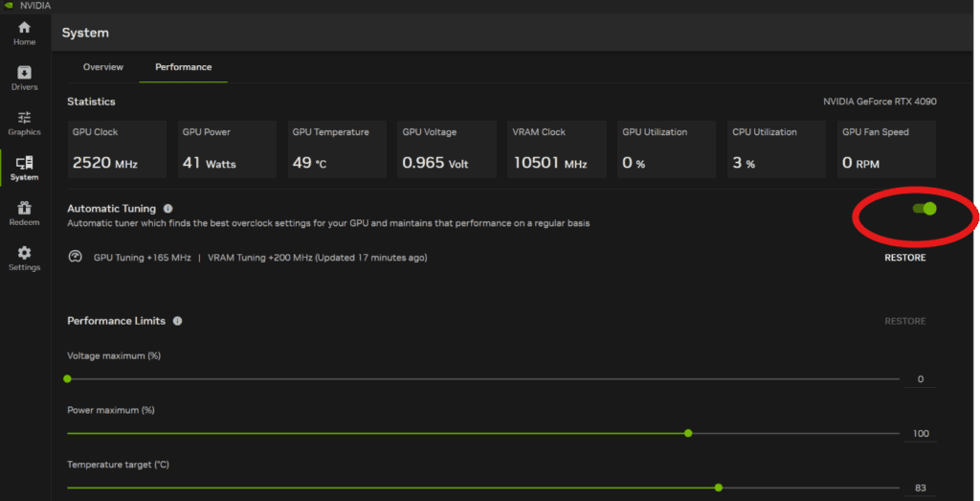Click the Power maximum slider handle
The width and height of the screenshot is (980, 501).
(x=688, y=433)
